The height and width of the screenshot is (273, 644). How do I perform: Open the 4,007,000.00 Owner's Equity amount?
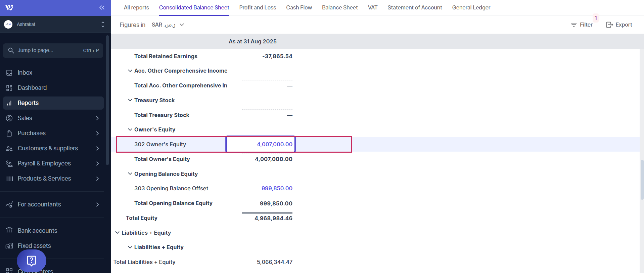(x=274, y=144)
